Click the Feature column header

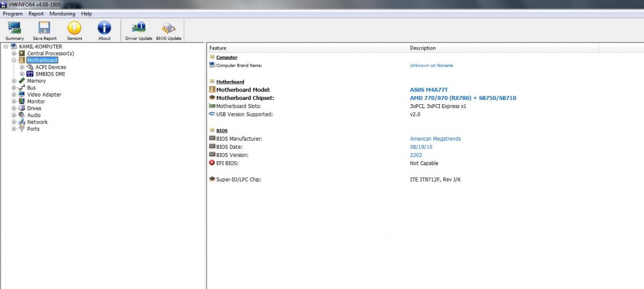(x=307, y=48)
